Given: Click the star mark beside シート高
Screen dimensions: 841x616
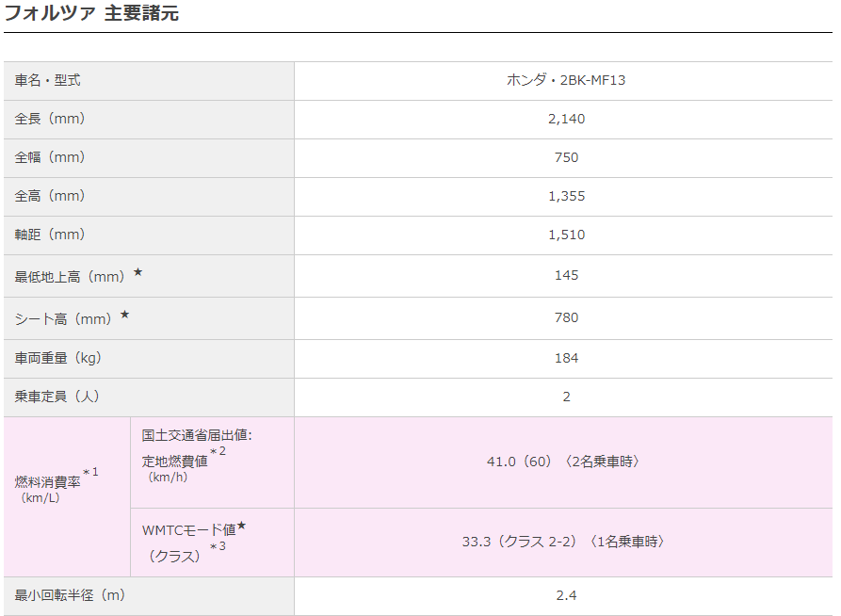Looking at the screenshot, I should 124,315.
